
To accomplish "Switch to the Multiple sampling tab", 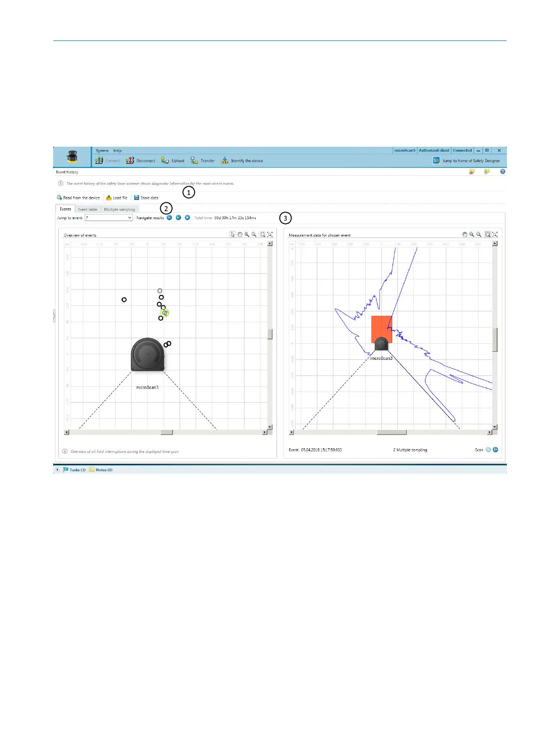I will tap(119, 209).
